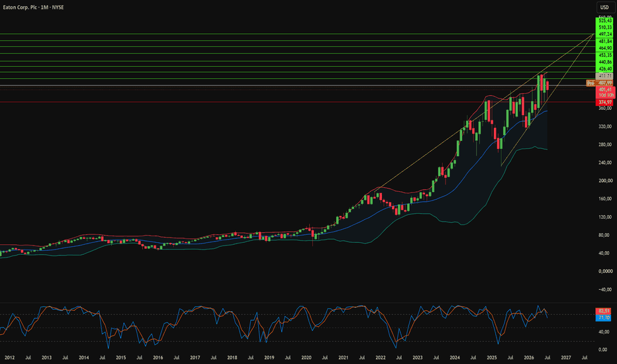617x364 pixels.
Task: Click the 2018 label on time axis
Action: pyautogui.click(x=232, y=357)
